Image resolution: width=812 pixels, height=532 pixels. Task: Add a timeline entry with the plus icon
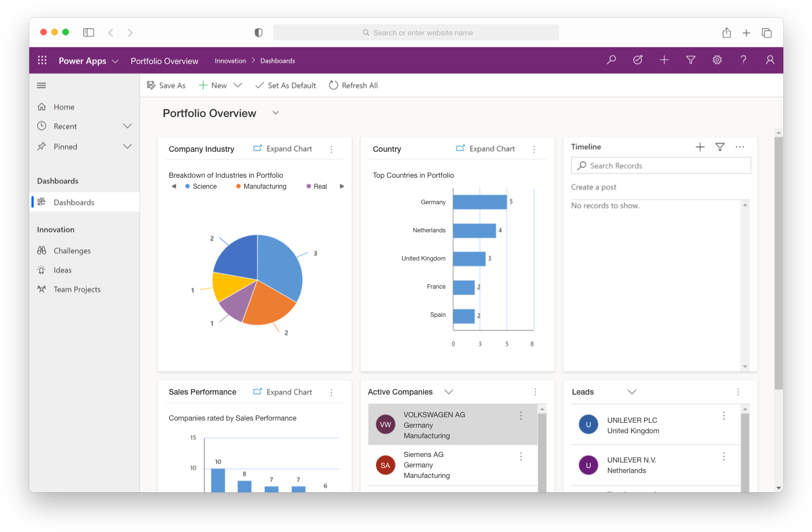[x=700, y=147]
